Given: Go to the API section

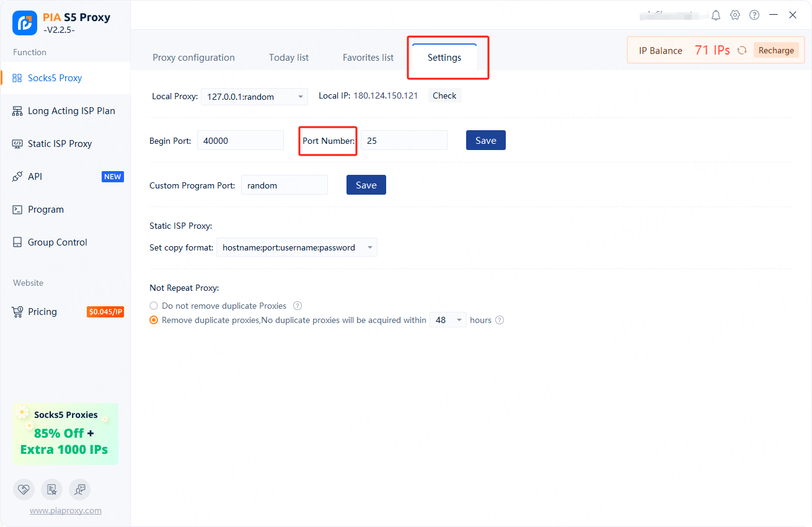Looking at the screenshot, I should [x=35, y=177].
